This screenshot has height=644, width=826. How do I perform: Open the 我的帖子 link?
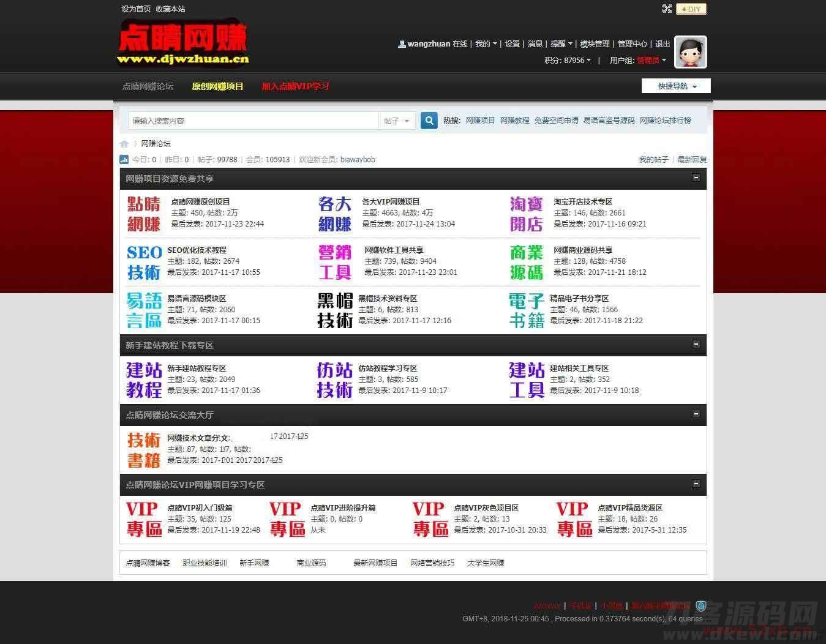tap(652, 159)
